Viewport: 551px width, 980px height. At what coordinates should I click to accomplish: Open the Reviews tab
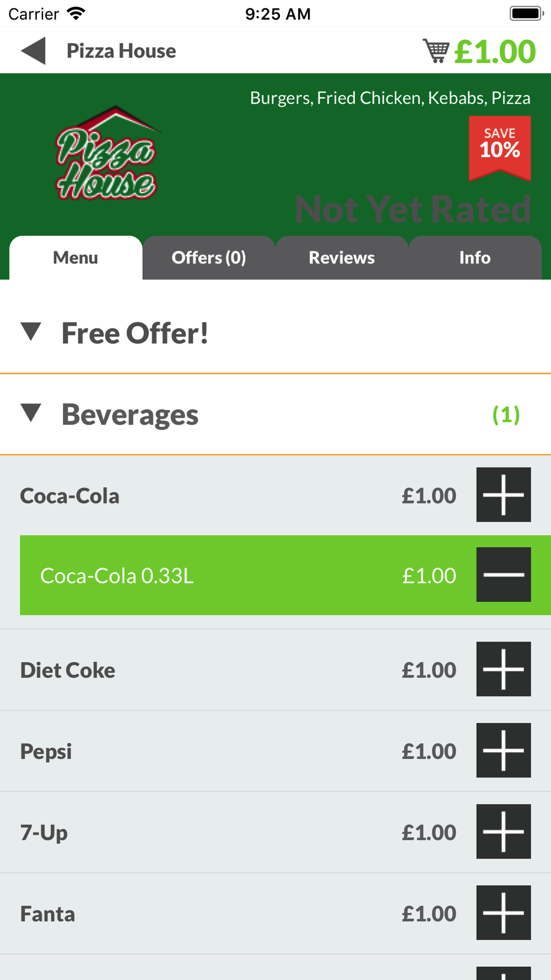(342, 257)
